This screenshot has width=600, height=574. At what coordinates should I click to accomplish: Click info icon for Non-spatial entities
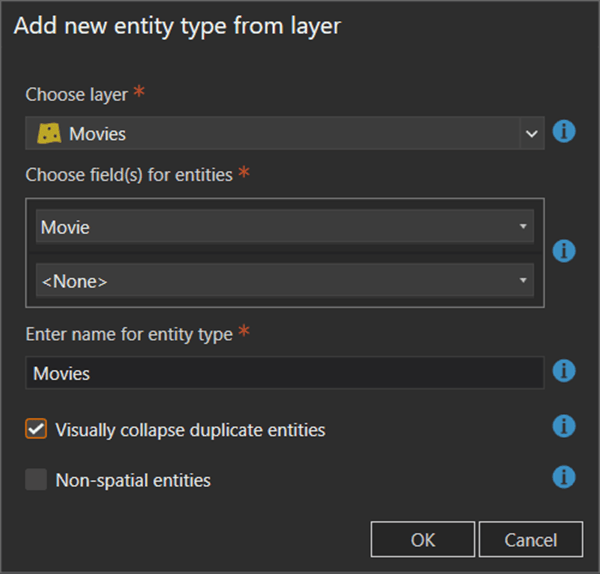click(564, 476)
